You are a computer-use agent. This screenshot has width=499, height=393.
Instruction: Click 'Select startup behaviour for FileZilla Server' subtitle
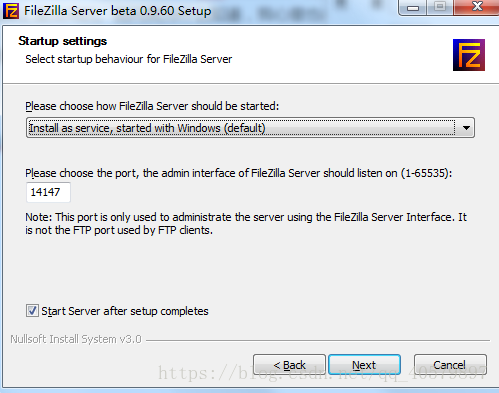pos(129,59)
